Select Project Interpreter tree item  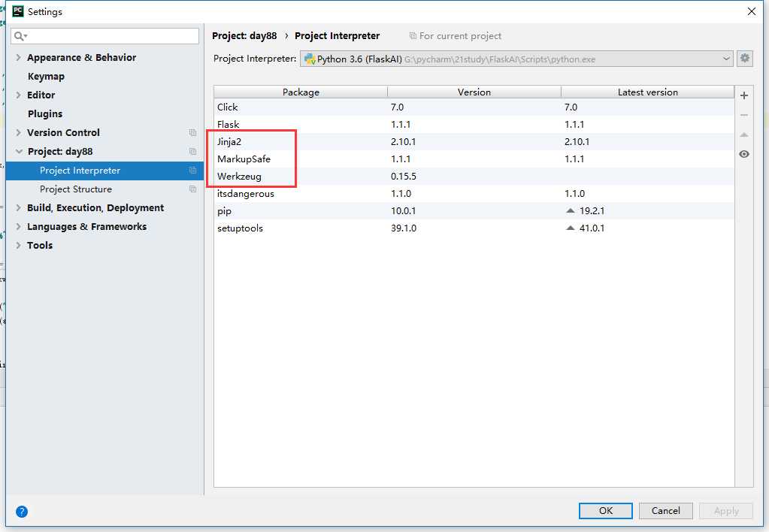click(x=104, y=170)
